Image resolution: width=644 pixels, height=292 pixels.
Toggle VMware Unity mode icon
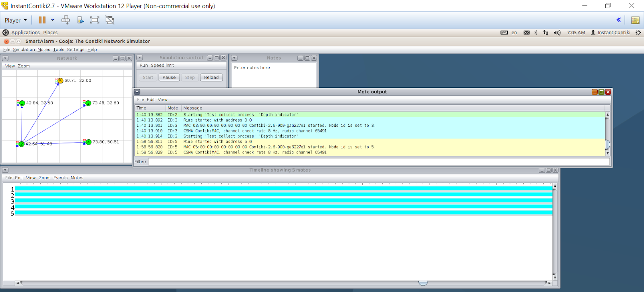pos(110,20)
